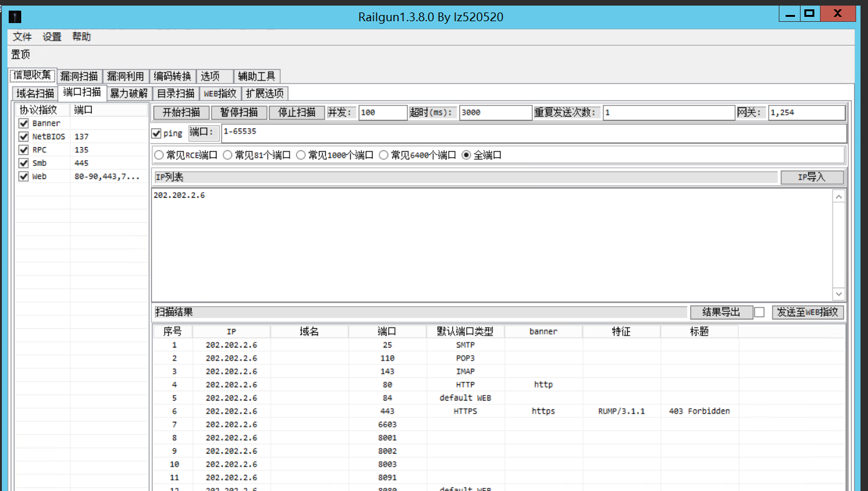Click the 协议指纹 column header
The width and height of the screenshot is (868, 491).
(43, 110)
